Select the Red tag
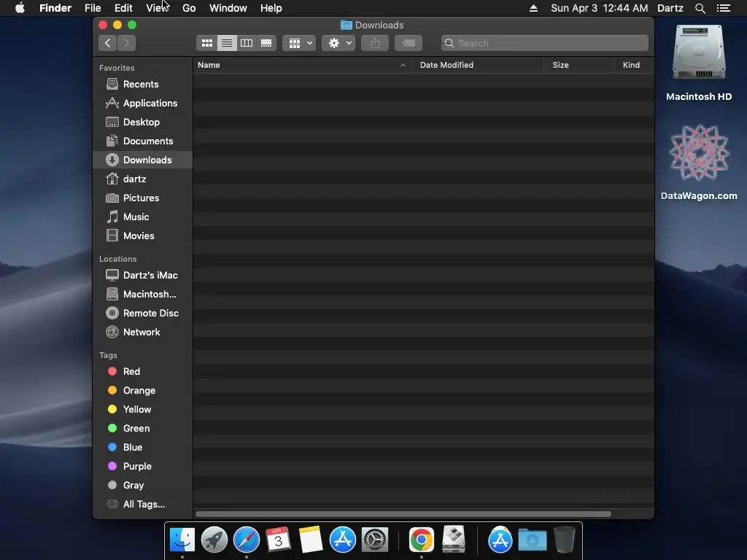The width and height of the screenshot is (747, 560). pos(142,371)
